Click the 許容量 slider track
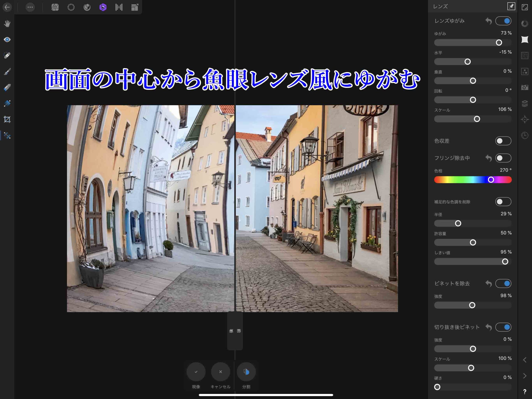The width and height of the screenshot is (532, 399). click(473, 242)
